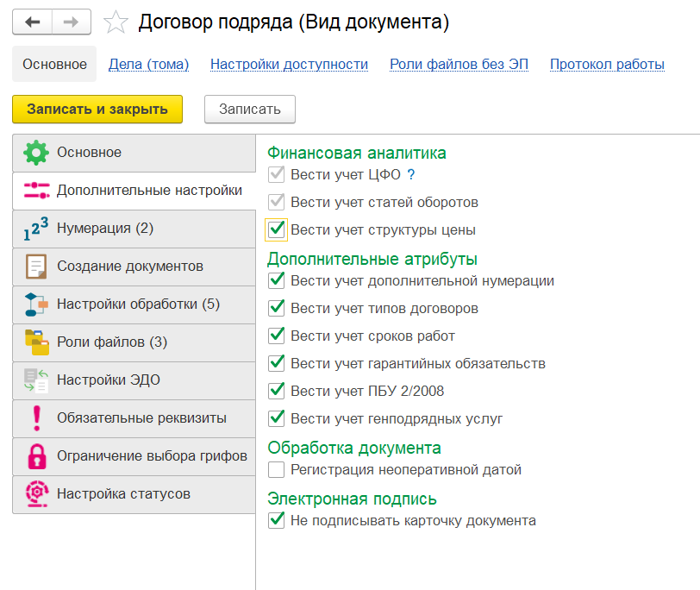Click the pink padlock icon for Ограничение грифов
700x590 pixels.
click(36, 456)
